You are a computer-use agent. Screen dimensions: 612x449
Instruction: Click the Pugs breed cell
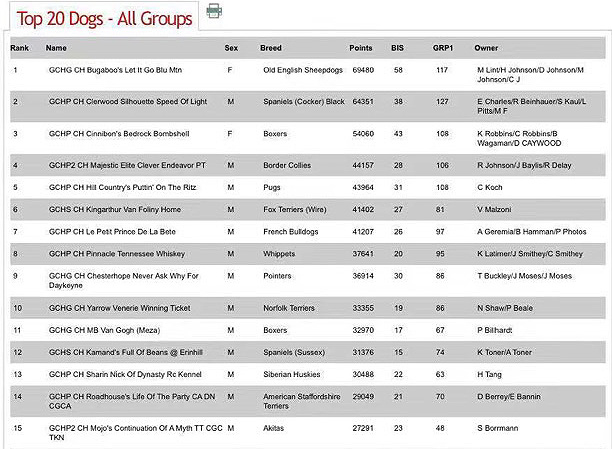[272, 187]
